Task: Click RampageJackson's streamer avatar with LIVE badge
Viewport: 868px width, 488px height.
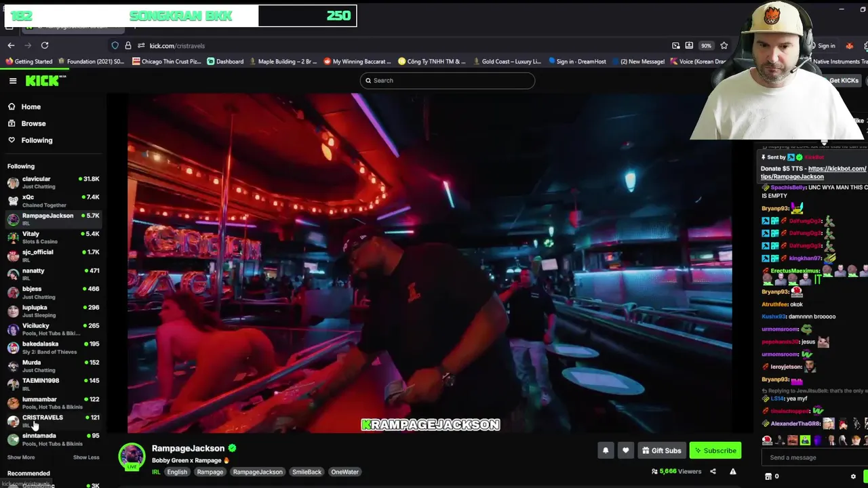Action: coord(132,456)
